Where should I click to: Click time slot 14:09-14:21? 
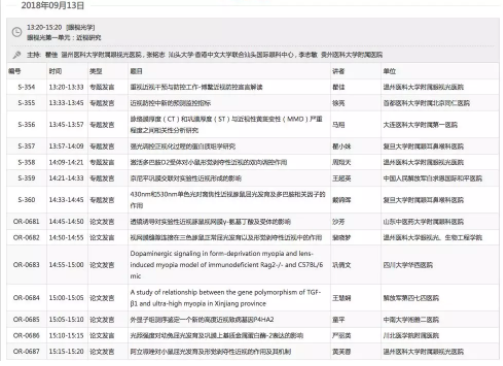pyautogui.click(x=66, y=162)
